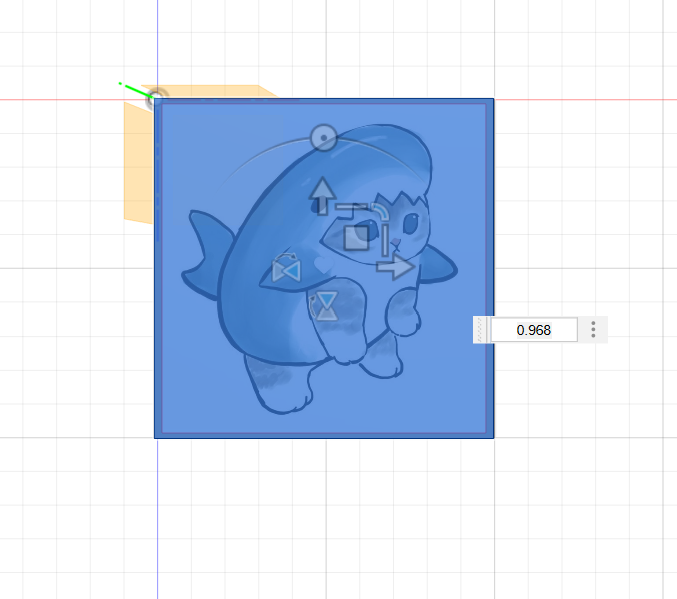Click the horizontal flip triangles icon
The height and width of the screenshot is (599, 677).
pos(286,268)
